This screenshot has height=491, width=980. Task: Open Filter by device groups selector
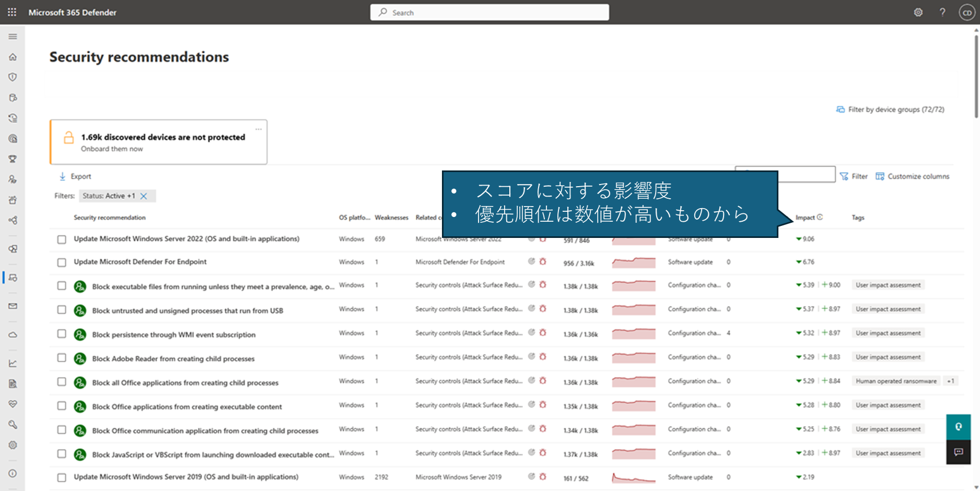(890, 109)
